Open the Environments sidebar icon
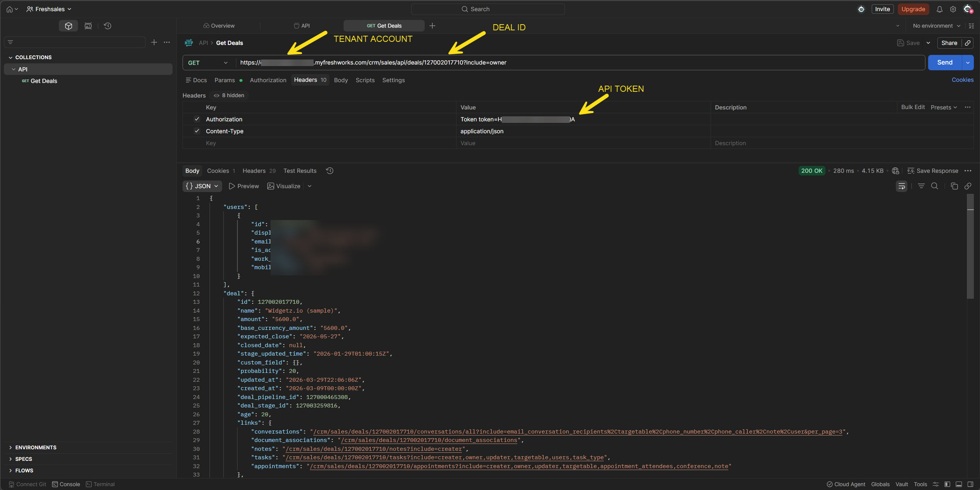 pyautogui.click(x=88, y=26)
